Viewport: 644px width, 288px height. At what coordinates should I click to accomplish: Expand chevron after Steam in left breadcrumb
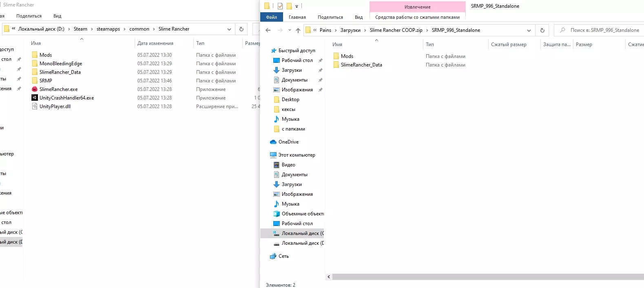92,29
